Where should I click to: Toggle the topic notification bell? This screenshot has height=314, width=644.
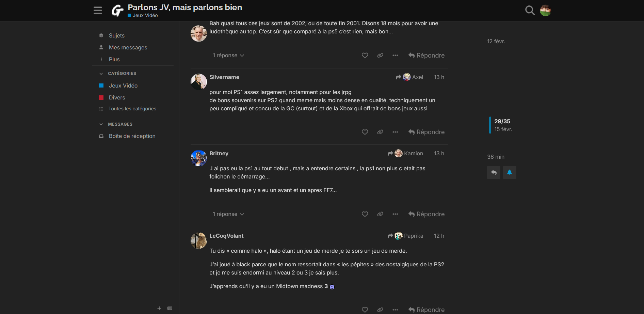pyautogui.click(x=510, y=172)
